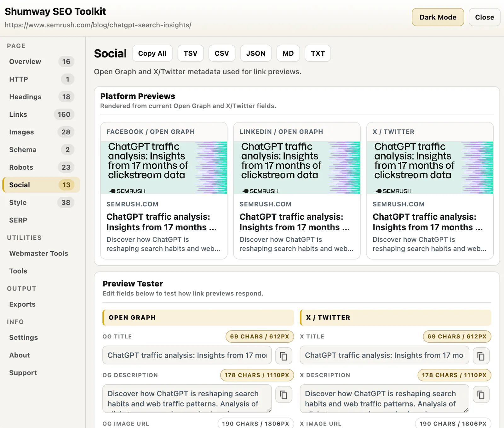Open the Images section

(x=41, y=132)
